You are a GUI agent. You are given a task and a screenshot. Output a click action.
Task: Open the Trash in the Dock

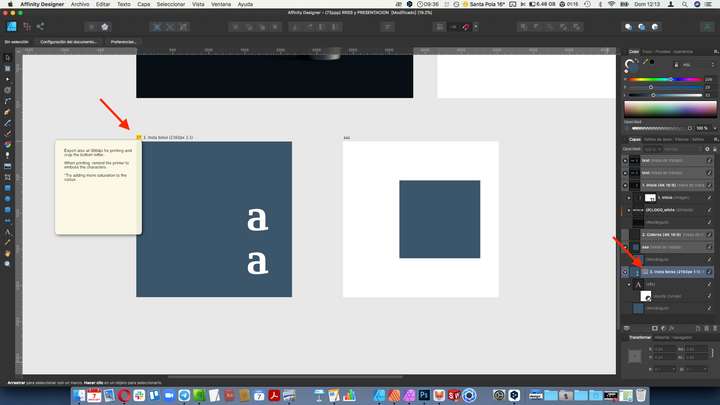click(641, 395)
